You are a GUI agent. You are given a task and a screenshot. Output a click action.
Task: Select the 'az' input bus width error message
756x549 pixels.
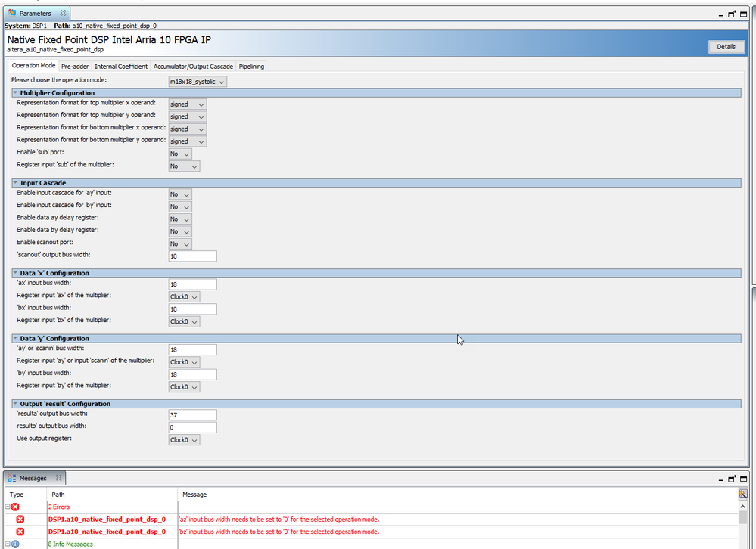pyautogui.click(x=279, y=520)
